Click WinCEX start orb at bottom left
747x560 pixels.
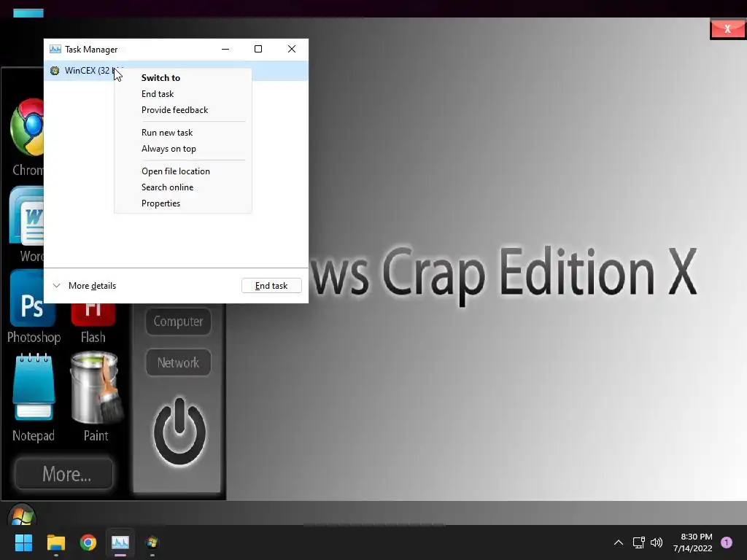tap(22, 514)
